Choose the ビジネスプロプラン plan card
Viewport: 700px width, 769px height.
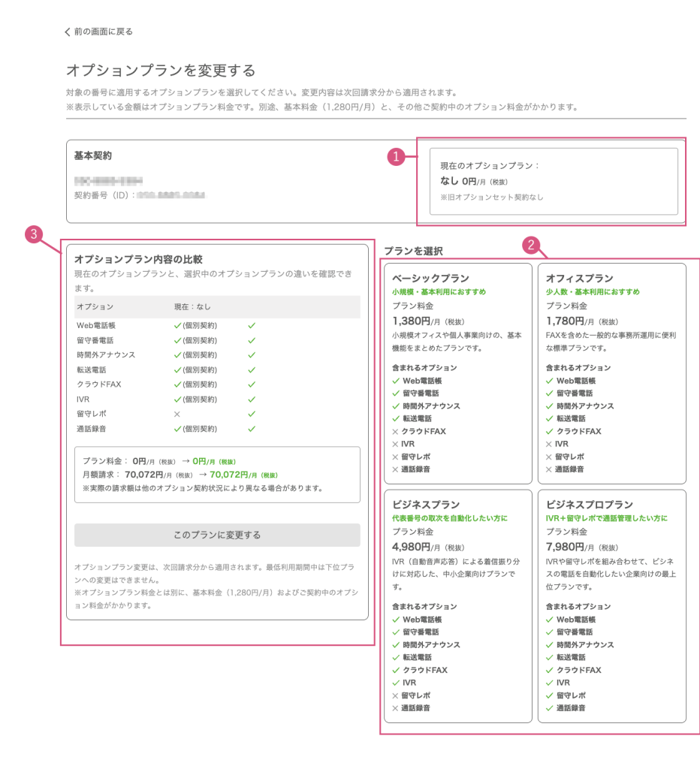tap(611, 606)
